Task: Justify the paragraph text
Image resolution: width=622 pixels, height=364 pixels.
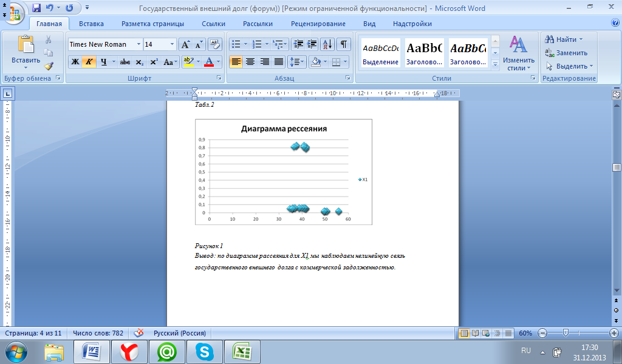Action: [x=279, y=62]
